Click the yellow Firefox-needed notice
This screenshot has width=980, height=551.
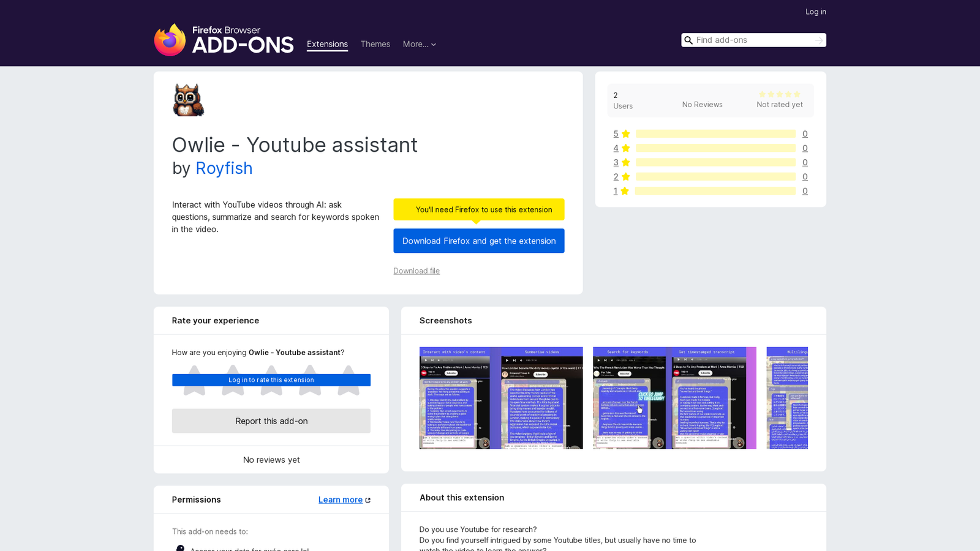coord(479,209)
